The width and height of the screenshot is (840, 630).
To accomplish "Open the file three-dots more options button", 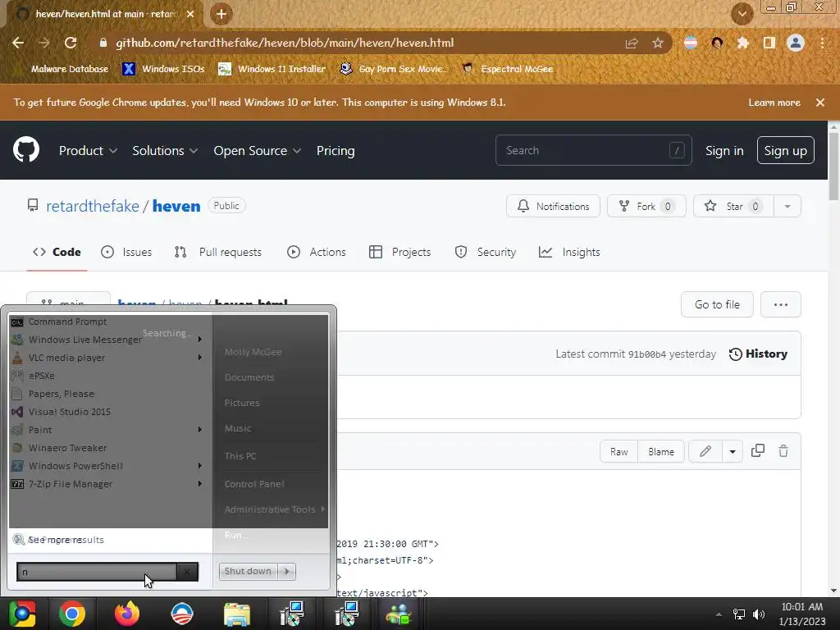I will click(781, 304).
